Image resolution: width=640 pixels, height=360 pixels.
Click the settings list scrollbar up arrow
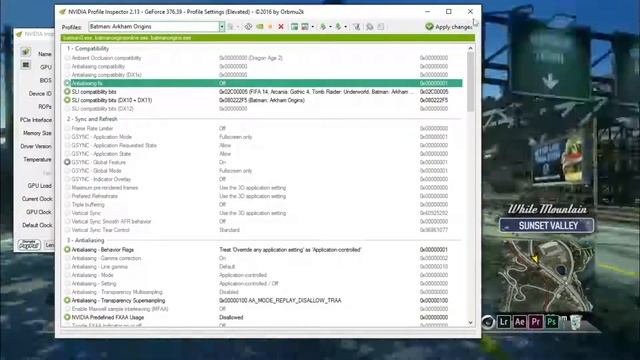(471, 48)
